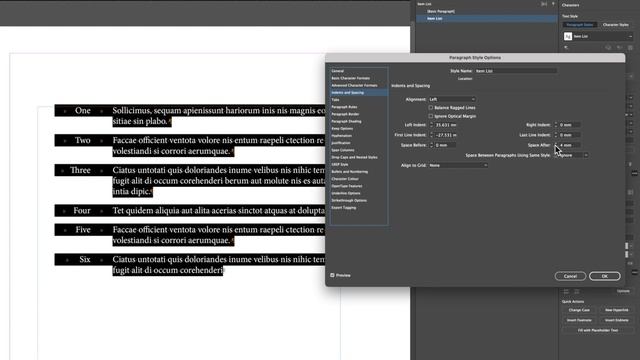The height and width of the screenshot is (360, 640).
Task: Adjust the Right Indent stepper
Action: tap(556, 125)
